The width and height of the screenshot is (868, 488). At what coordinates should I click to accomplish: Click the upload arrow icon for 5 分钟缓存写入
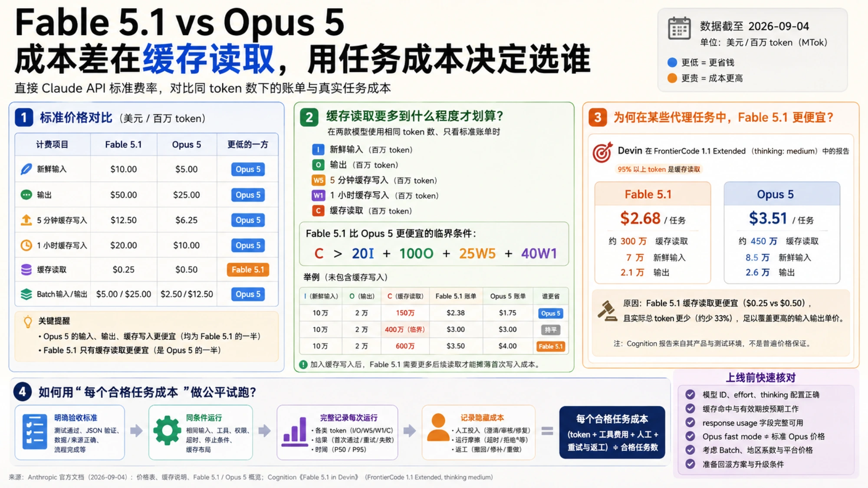(26, 220)
